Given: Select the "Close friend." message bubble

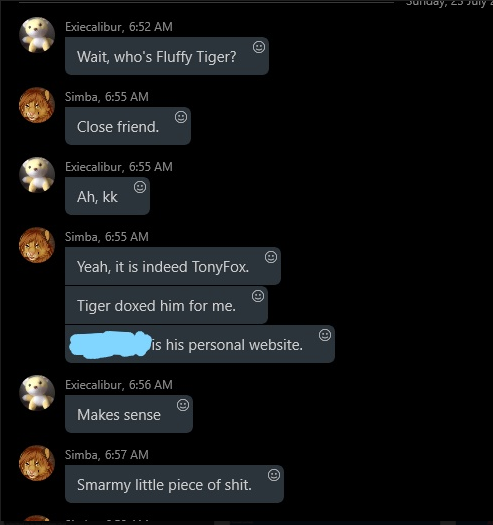Looking at the screenshot, I should coord(128,126).
